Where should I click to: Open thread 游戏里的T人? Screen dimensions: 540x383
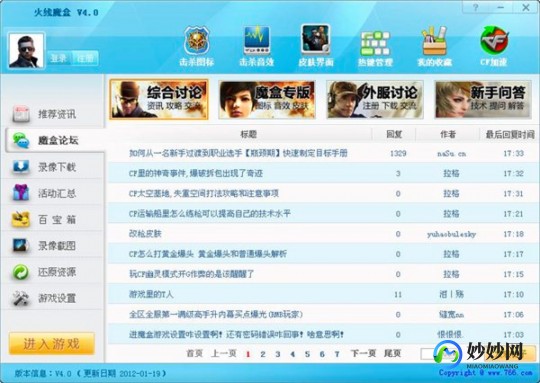point(151,294)
